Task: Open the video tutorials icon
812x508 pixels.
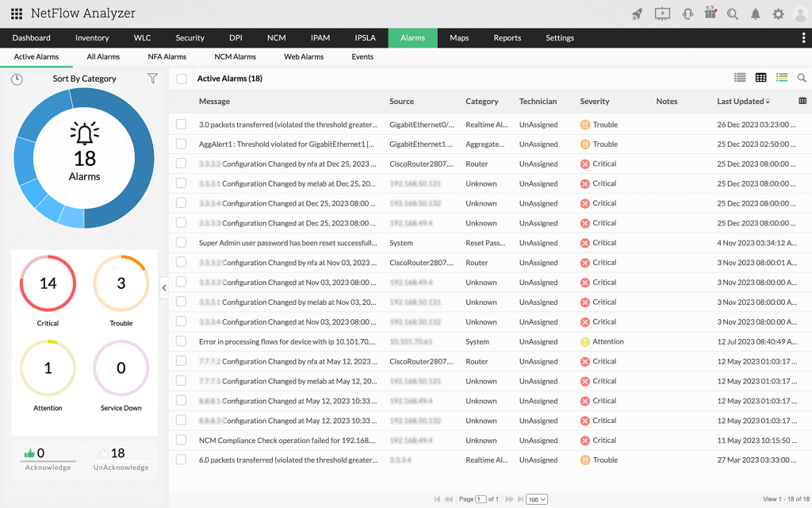Action: pos(662,13)
